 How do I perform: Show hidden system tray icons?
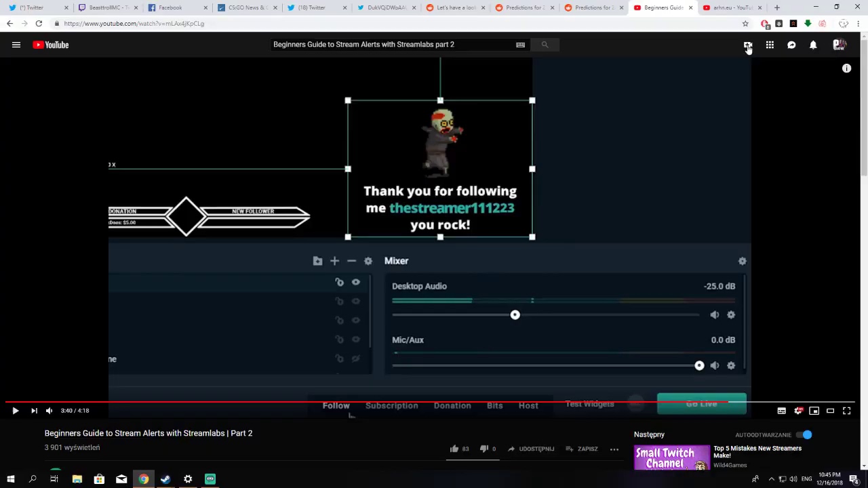coord(771,479)
